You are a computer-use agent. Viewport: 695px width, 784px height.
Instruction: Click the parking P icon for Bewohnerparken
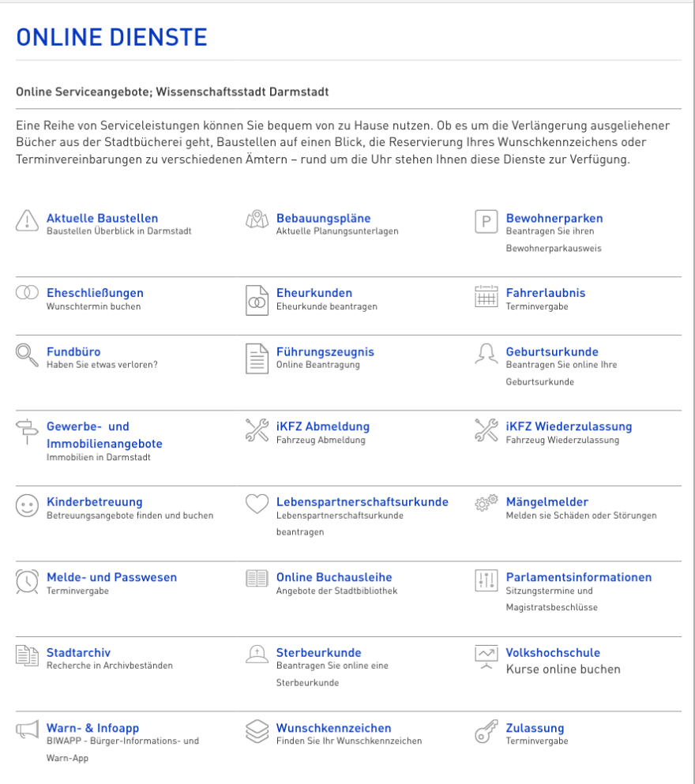click(x=486, y=222)
